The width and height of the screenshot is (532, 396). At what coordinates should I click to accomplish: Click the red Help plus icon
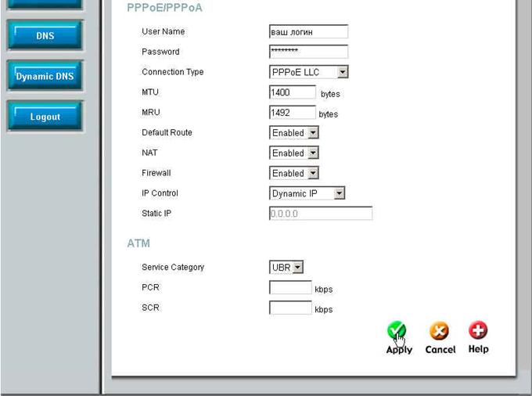pos(478,329)
